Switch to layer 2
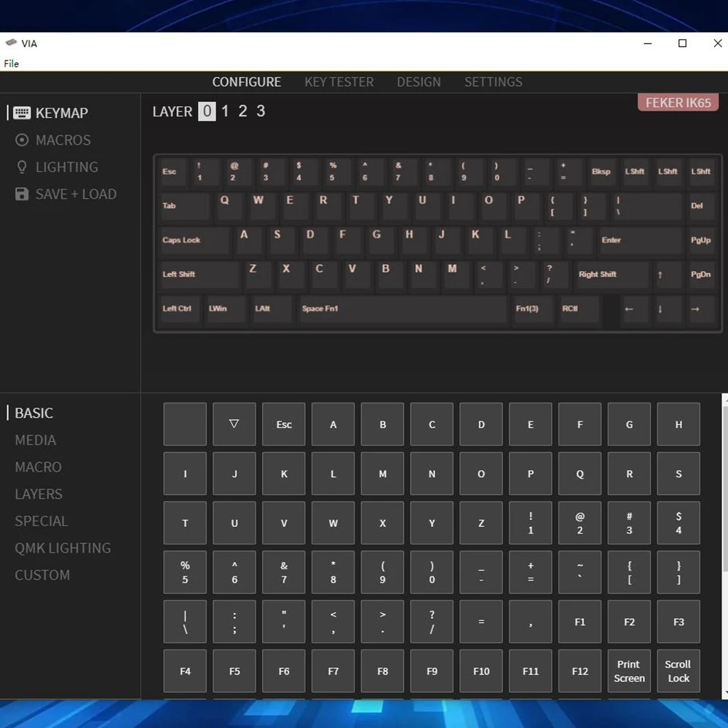728x728 pixels. pos(242,111)
